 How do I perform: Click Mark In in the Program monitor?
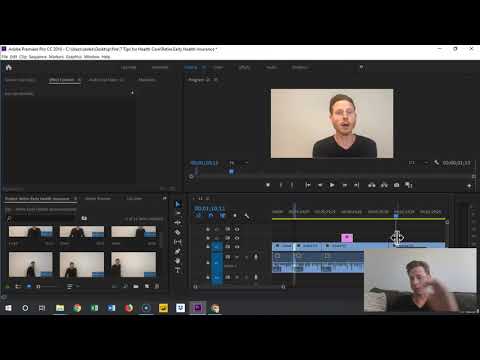coord(281,185)
